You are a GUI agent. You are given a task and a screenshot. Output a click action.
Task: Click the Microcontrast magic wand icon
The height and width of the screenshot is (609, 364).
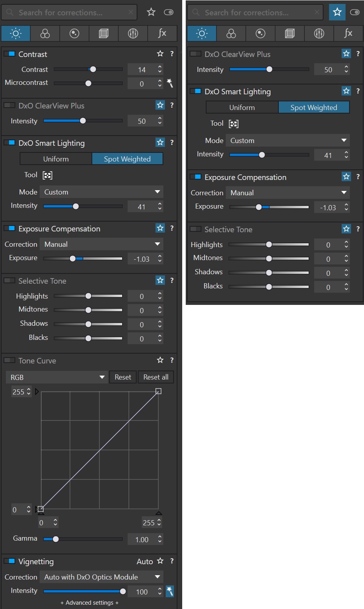[170, 83]
